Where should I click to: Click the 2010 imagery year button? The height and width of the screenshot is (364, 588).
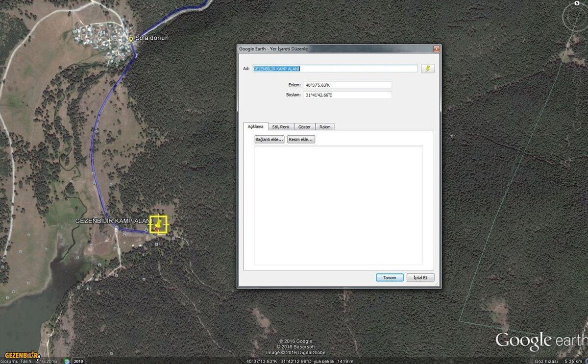pyautogui.click(x=78, y=361)
